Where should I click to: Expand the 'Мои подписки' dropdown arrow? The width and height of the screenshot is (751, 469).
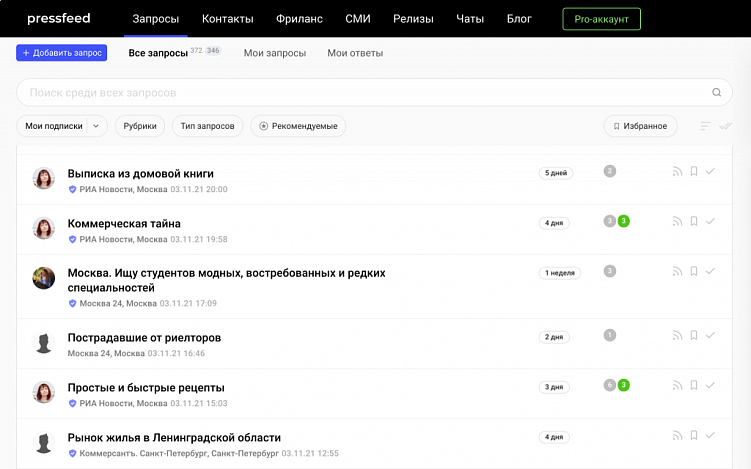[96, 126]
